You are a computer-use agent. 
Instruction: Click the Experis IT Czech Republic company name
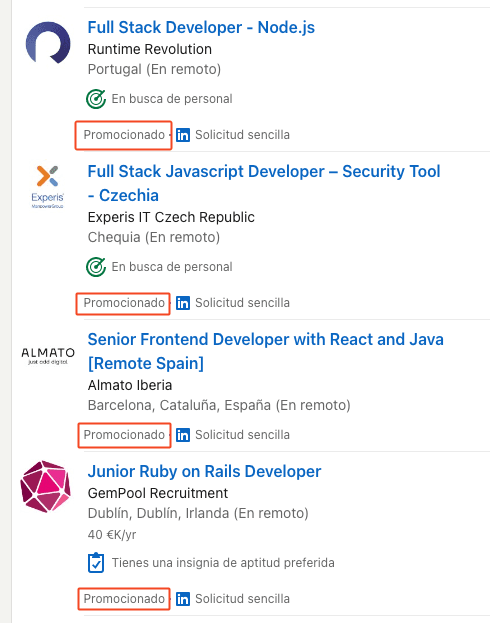[x=171, y=217]
